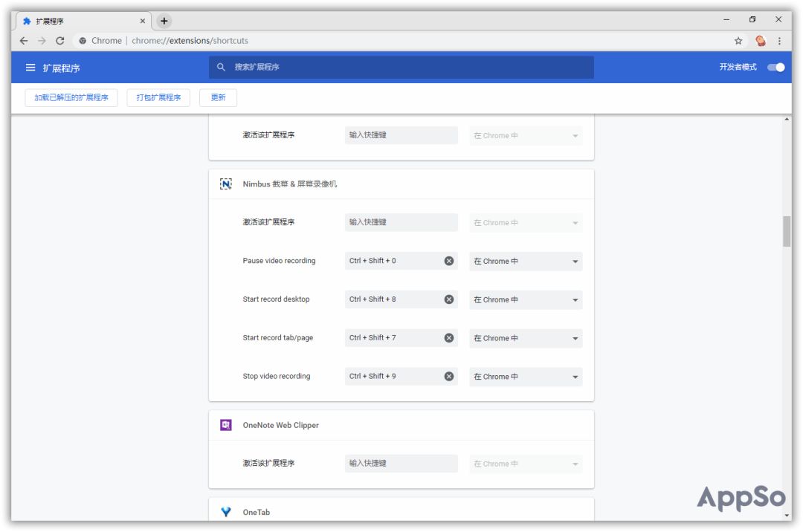Open scope dropdown for Start record tab/page
Viewport: 803px width, 532px height.
tap(526, 337)
